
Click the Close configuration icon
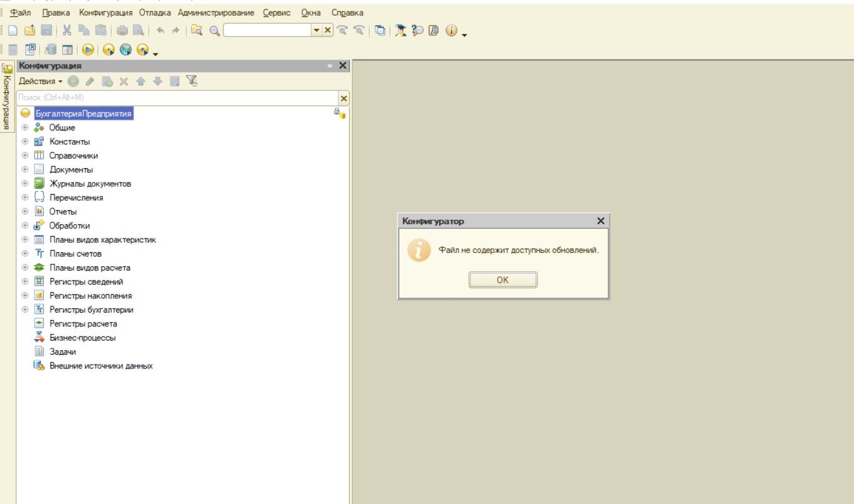(30, 50)
